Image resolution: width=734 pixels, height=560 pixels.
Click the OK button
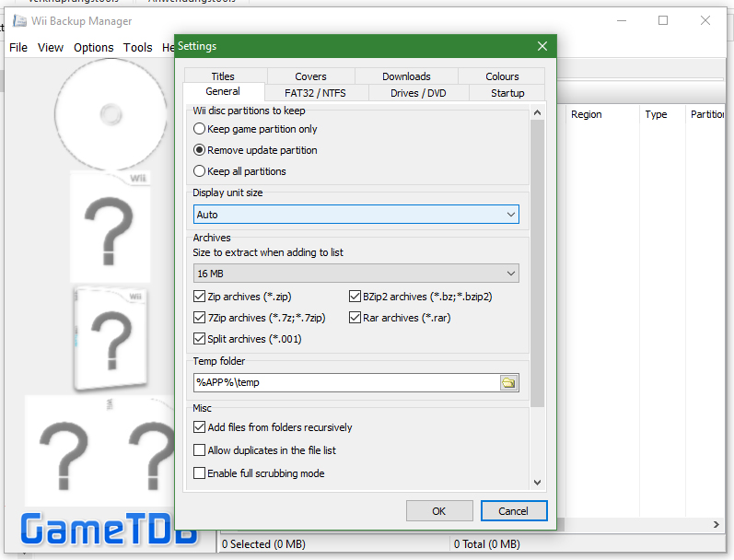pyautogui.click(x=439, y=511)
